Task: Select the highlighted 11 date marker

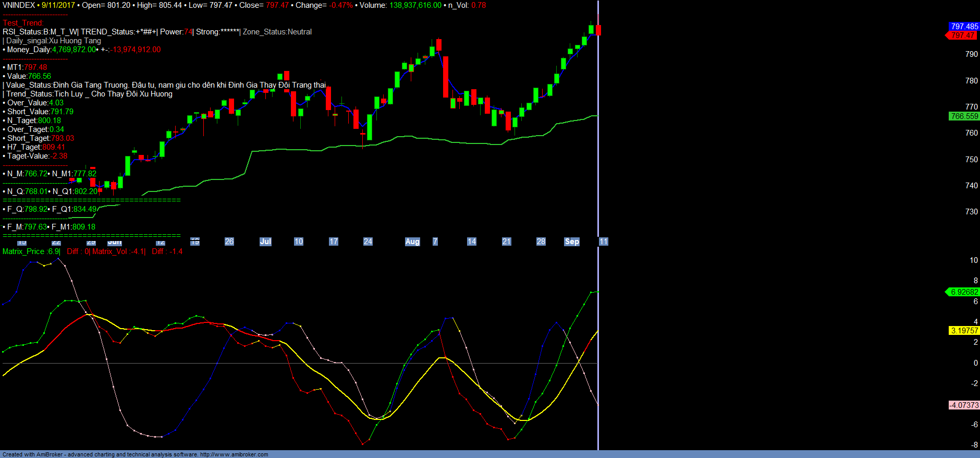Action: pos(603,242)
